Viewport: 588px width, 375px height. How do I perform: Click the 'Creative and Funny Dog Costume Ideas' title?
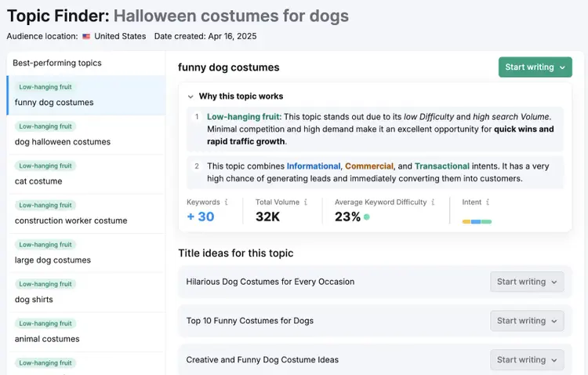[x=262, y=359]
